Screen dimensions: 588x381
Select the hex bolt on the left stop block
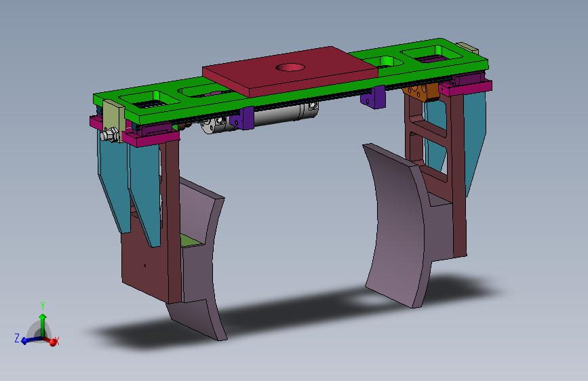(109, 134)
